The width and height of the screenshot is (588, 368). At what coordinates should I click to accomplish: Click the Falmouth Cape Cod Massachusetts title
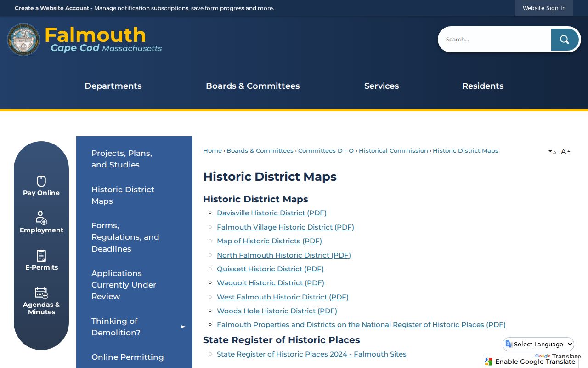[103, 40]
